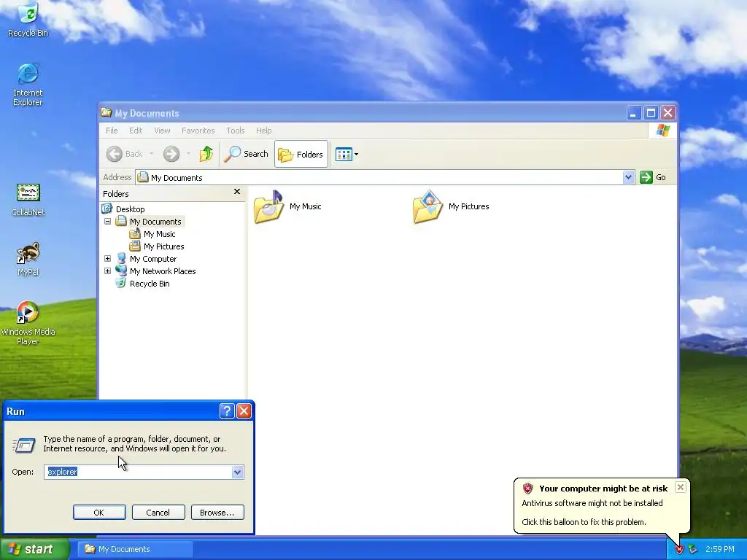
Task: Select My Music in the folder tree
Action: click(159, 234)
